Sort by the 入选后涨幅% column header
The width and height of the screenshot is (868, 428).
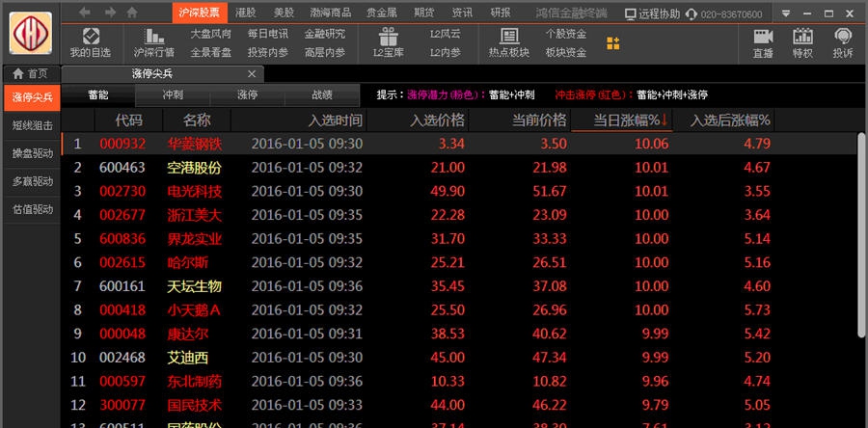coord(724,120)
